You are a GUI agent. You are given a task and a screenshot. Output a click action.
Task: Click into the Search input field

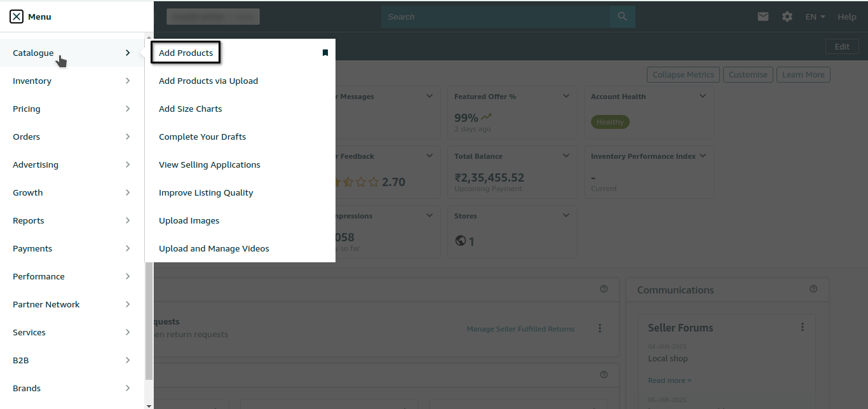pyautogui.click(x=496, y=17)
